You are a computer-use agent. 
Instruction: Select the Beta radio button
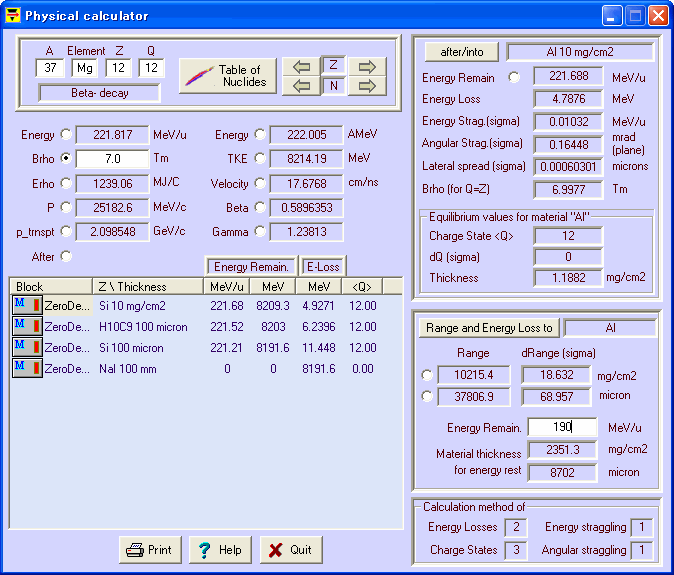pos(260,207)
